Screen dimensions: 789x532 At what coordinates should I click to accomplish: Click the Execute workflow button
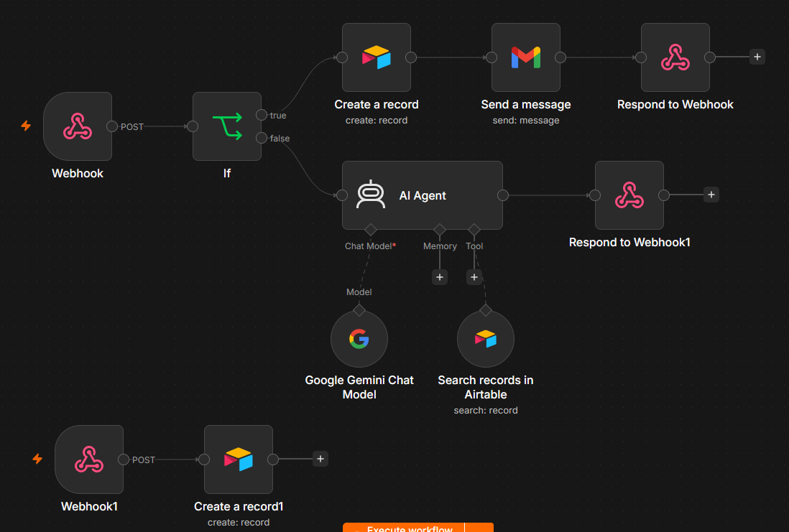point(404,528)
